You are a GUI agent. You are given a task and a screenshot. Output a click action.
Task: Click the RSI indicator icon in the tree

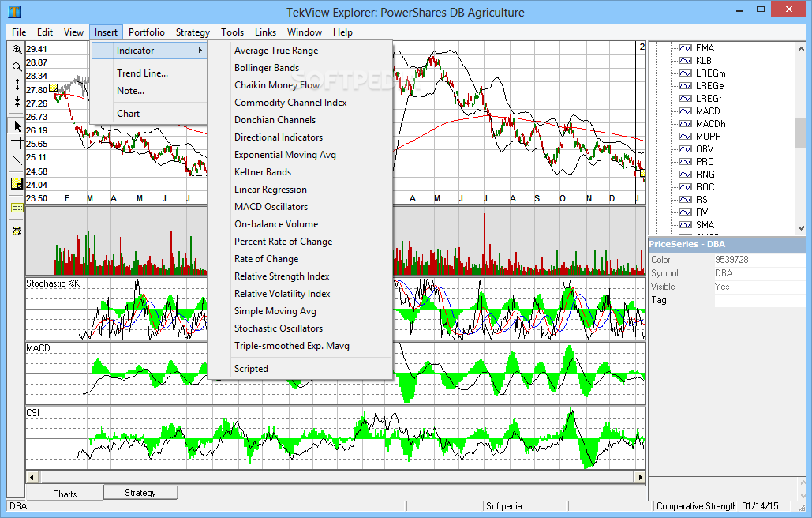686,200
